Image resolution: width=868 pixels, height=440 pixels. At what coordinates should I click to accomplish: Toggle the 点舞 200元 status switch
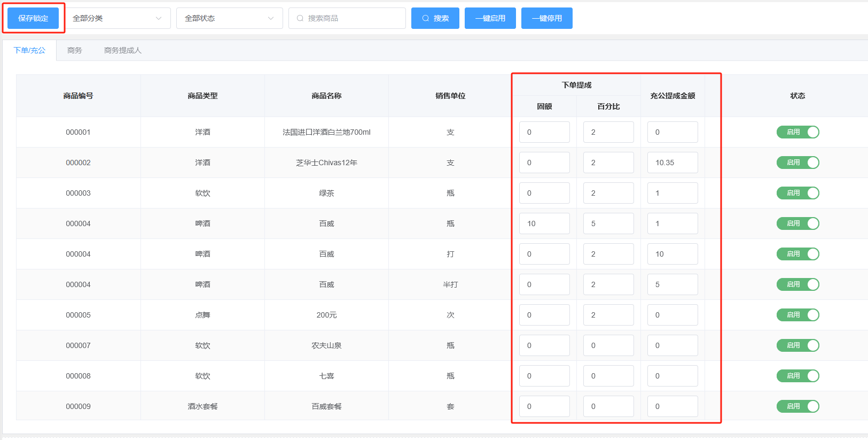pyautogui.click(x=797, y=315)
